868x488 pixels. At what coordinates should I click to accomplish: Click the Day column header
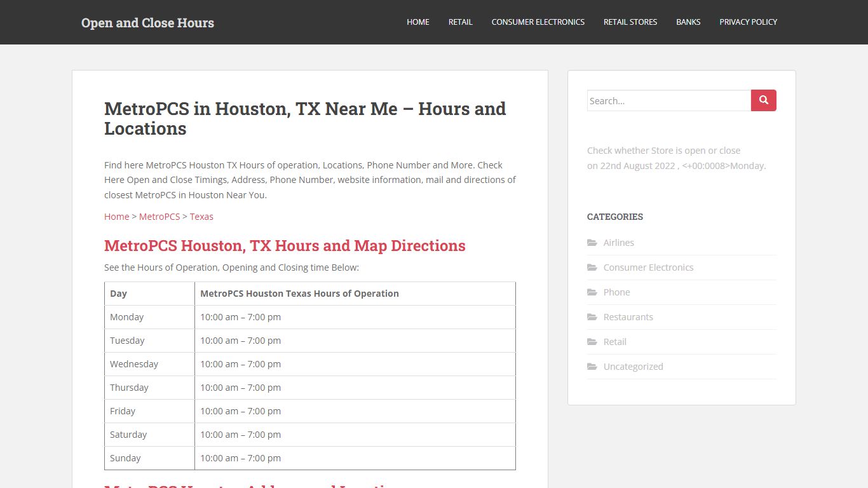tap(150, 294)
